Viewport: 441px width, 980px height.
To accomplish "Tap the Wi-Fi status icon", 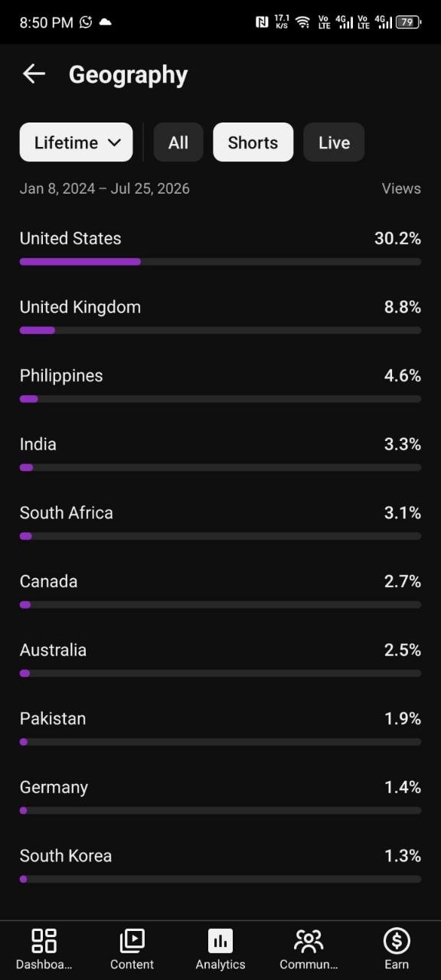I will (x=303, y=22).
